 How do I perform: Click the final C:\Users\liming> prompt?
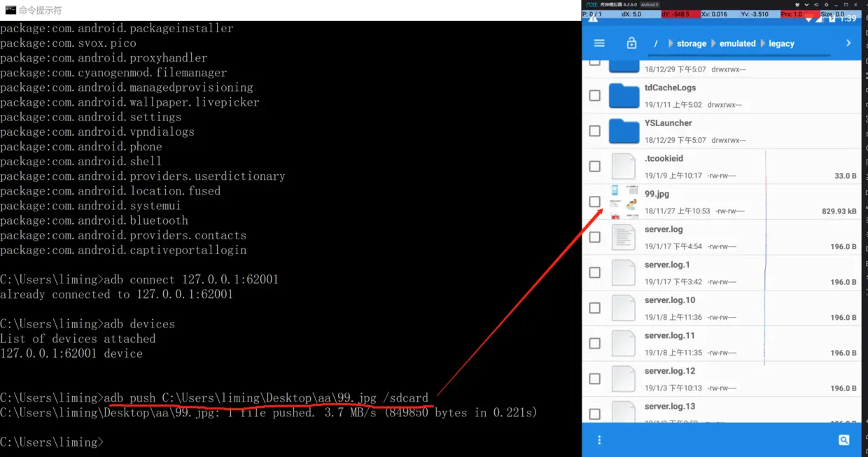point(52,442)
